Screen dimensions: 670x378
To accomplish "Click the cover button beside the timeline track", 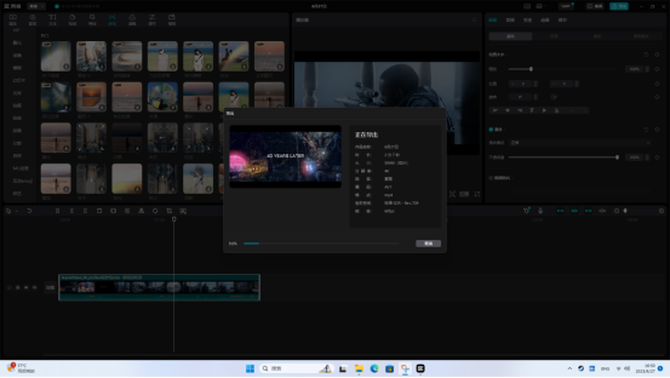I will pos(50,287).
